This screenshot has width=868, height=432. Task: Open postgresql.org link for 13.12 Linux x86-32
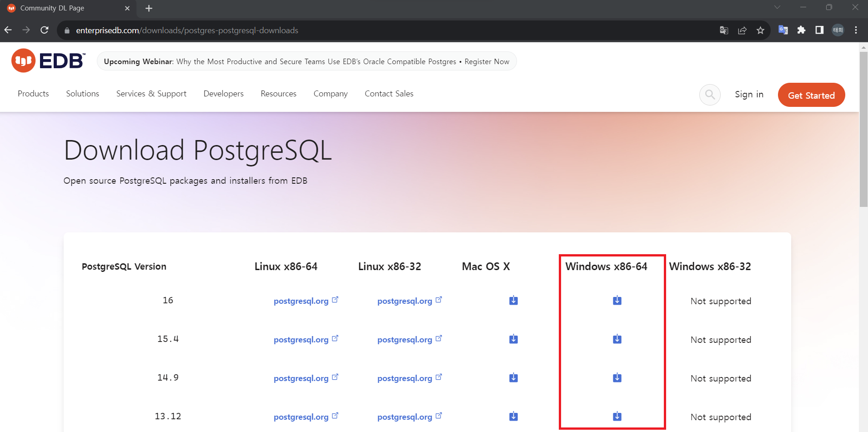pyautogui.click(x=409, y=417)
